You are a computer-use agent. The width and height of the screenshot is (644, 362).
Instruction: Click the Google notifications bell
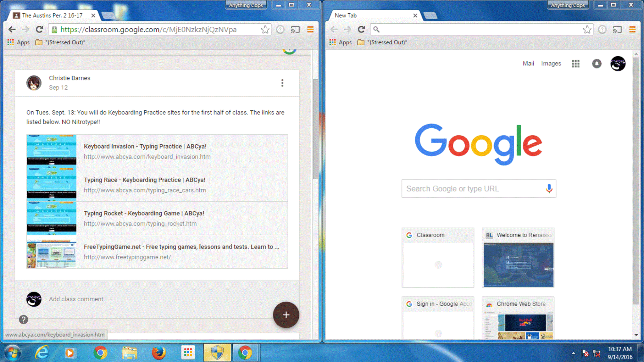click(597, 64)
